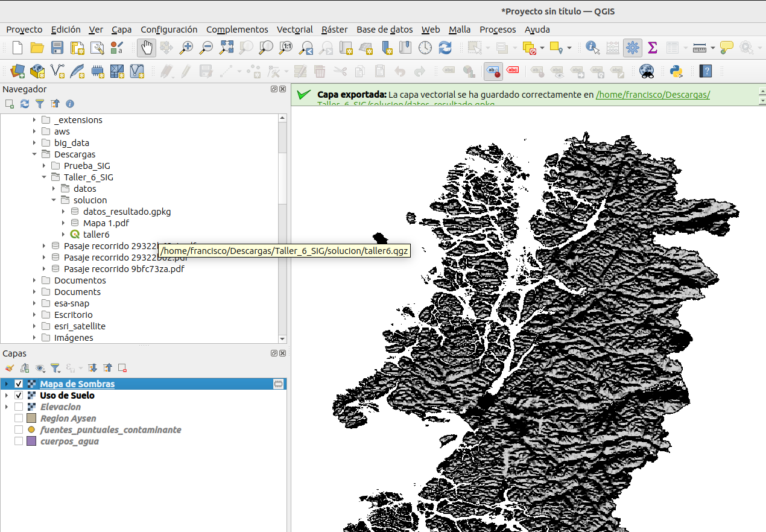The image size is (766, 532).
Task: Open the Processing Toolbox gear icon
Action: click(632, 48)
